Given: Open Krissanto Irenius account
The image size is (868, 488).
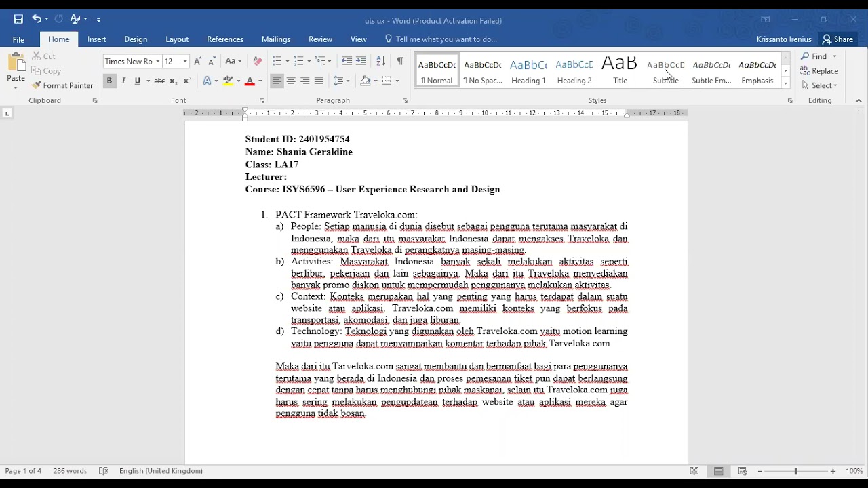Looking at the screenshot, I should [x=783, y=39].
